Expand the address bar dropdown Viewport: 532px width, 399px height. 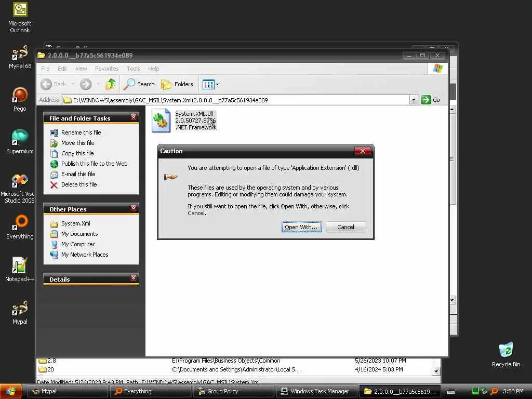413,100
